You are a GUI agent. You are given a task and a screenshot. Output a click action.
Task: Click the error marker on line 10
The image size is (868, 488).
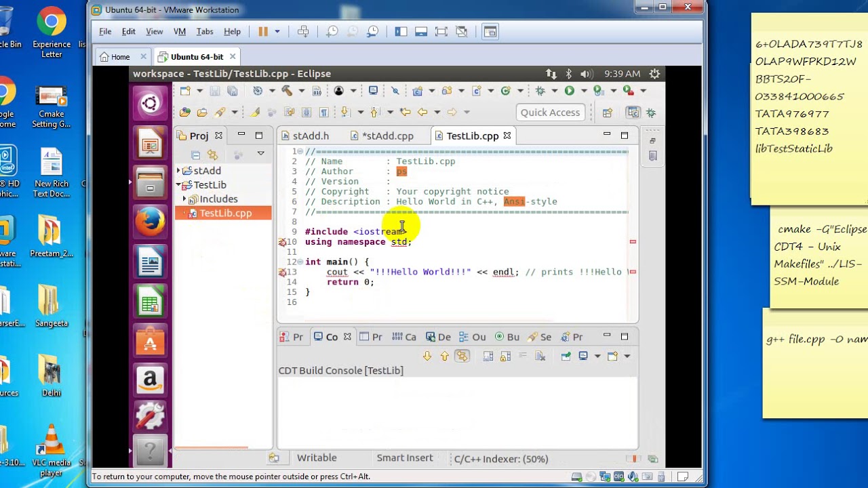282,242
